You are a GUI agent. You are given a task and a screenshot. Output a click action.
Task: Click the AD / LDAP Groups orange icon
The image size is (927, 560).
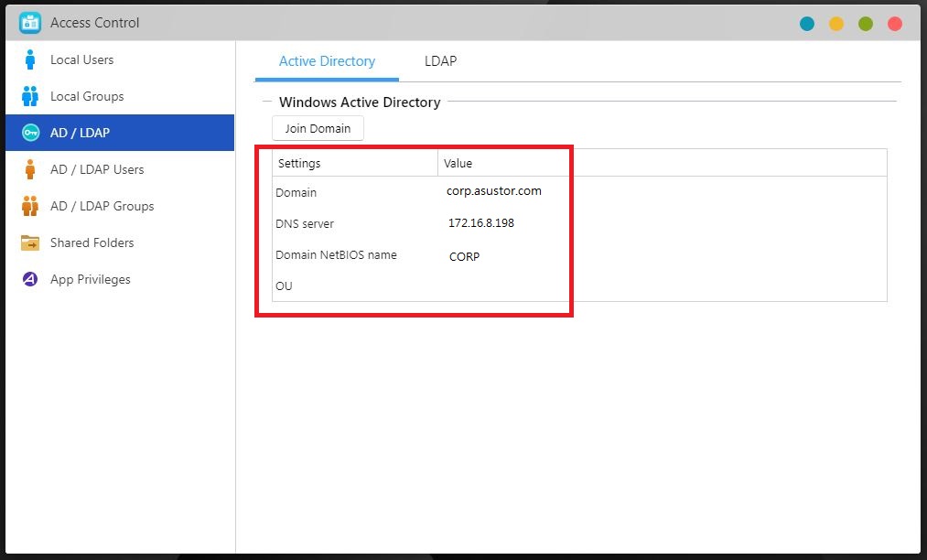[x=30, y=206]
